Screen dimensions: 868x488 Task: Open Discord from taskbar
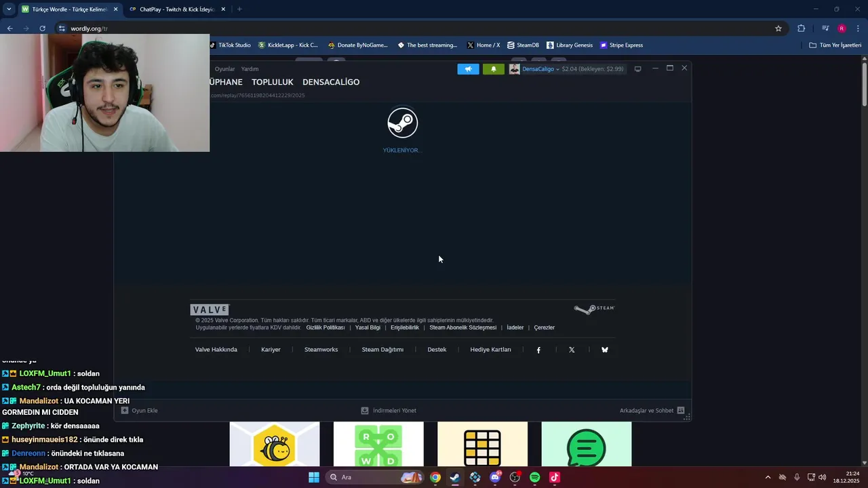tap(495, 477)
